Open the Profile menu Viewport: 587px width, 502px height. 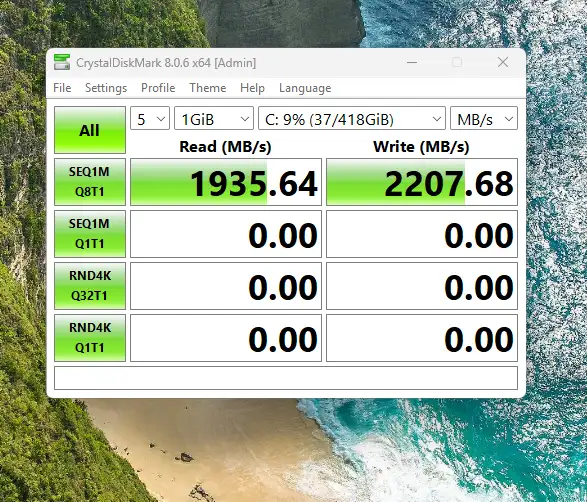(x=158, y=88)
